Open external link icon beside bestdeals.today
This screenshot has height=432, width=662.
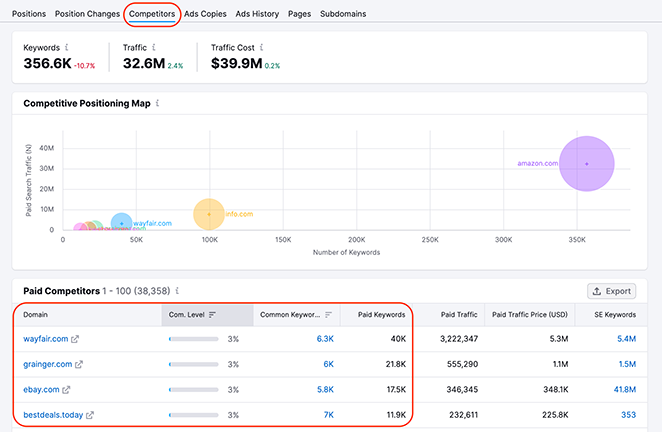coord(91,415)
